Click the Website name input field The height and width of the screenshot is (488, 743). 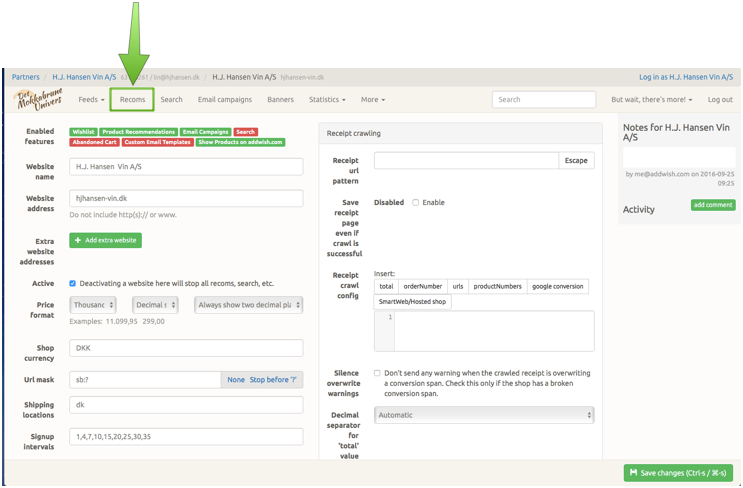(x=186, y=167)
